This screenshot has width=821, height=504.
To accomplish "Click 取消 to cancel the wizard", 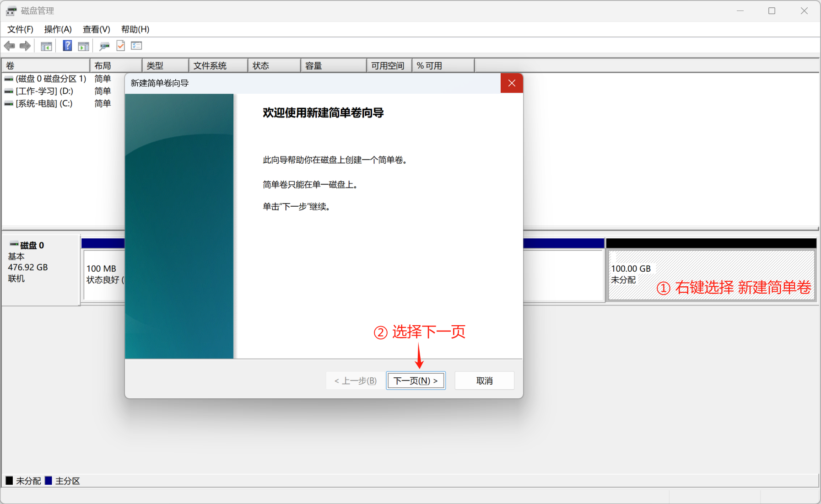I will (x=484, y=381).
